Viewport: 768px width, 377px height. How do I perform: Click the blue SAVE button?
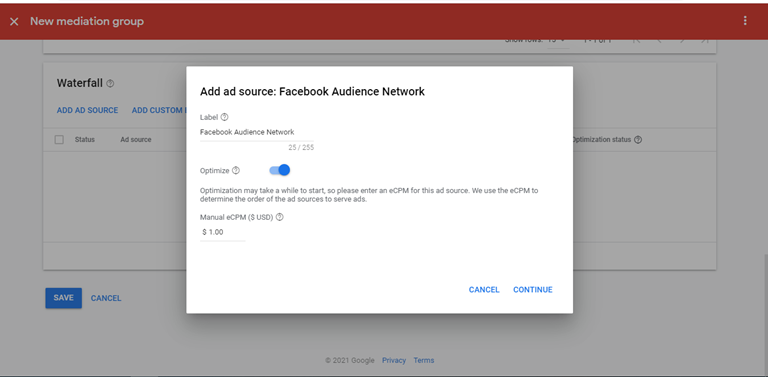tap(64, 298)
